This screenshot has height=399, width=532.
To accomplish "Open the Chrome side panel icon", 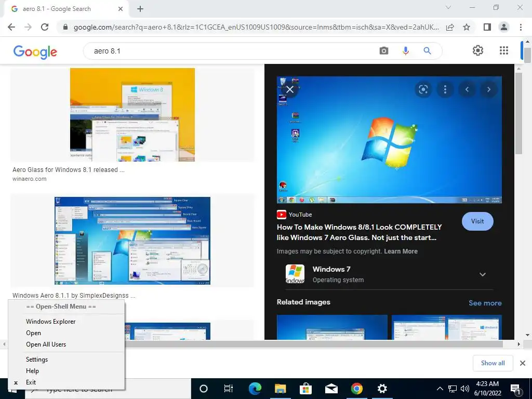I will pyautogui.click(x=487, y=27).
